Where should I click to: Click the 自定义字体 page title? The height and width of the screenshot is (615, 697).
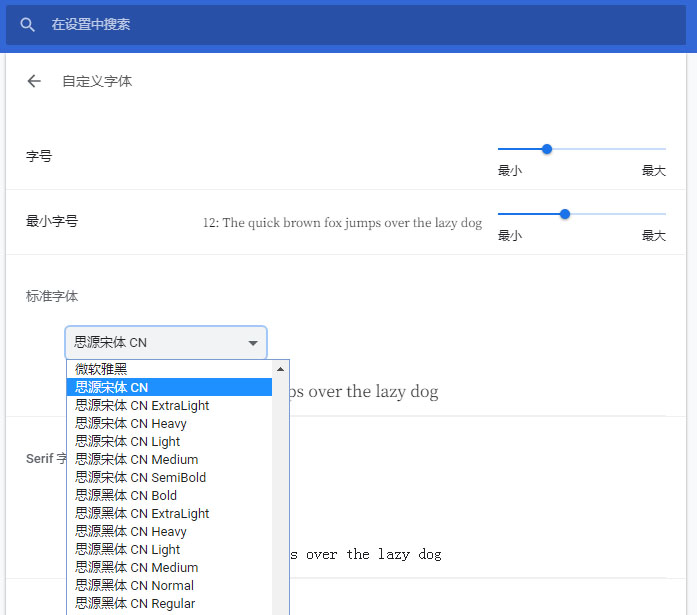97,81
